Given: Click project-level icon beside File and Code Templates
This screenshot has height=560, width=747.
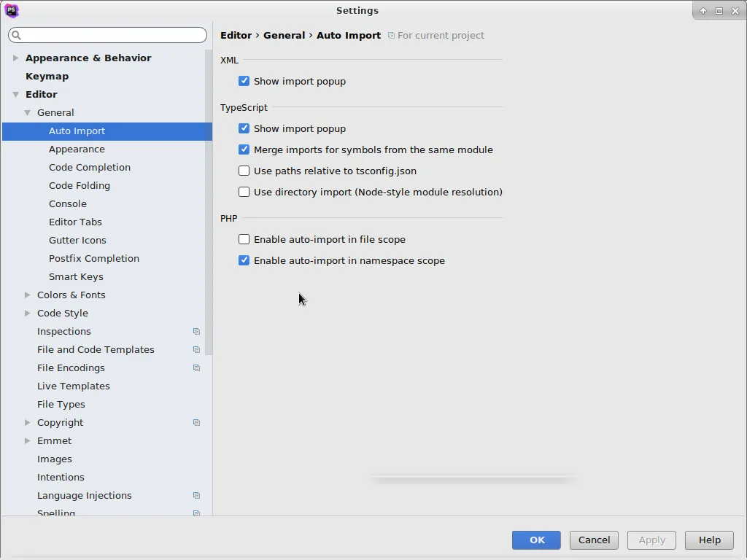Looking at the screenshot, I should pyautogui.click(x=196, y=350).
